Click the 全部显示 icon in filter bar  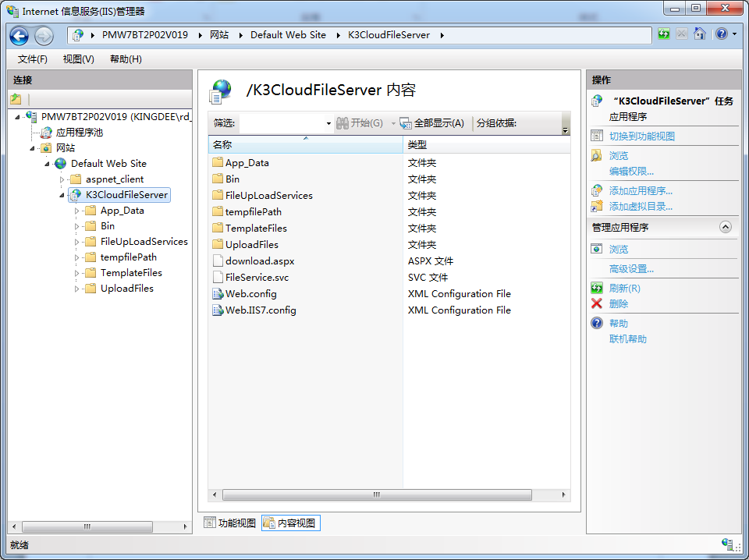[x=406, y=123]
